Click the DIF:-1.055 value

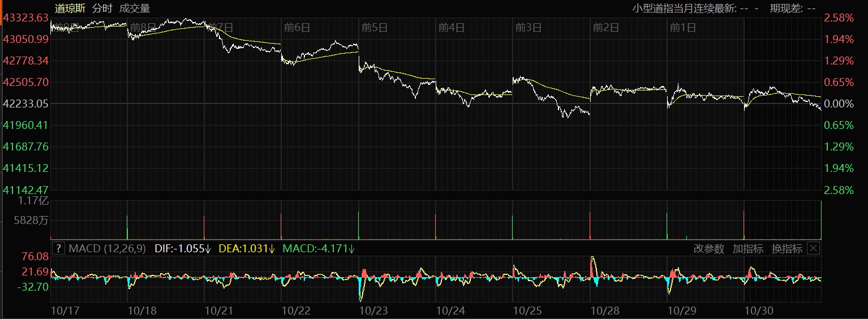pos(183,249)
